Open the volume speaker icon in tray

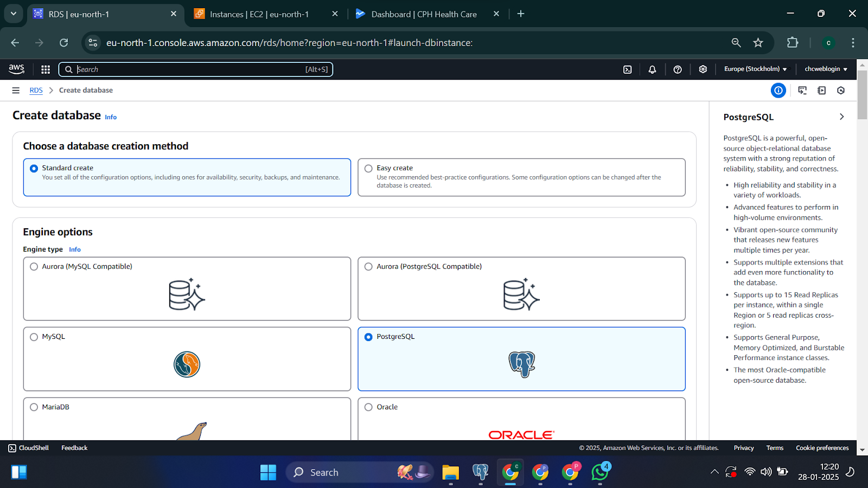pyautogui.click(x=766, y=472)
